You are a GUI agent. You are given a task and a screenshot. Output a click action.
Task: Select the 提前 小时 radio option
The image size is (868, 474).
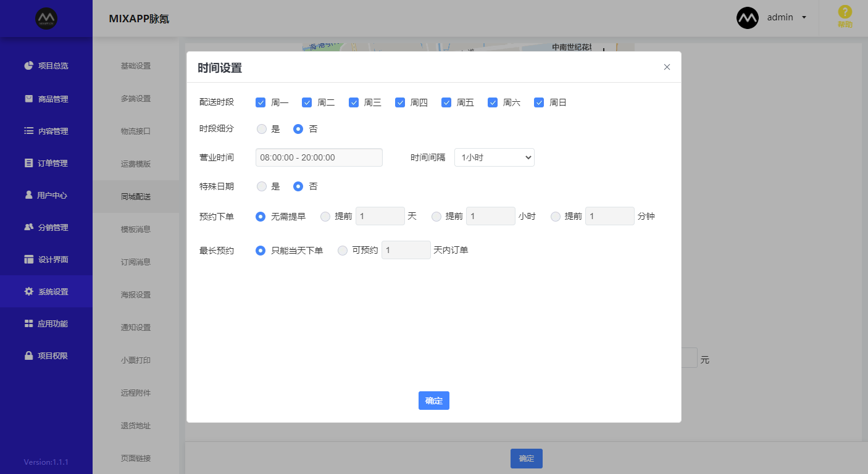pyautogui.click(x=436, y=217)
